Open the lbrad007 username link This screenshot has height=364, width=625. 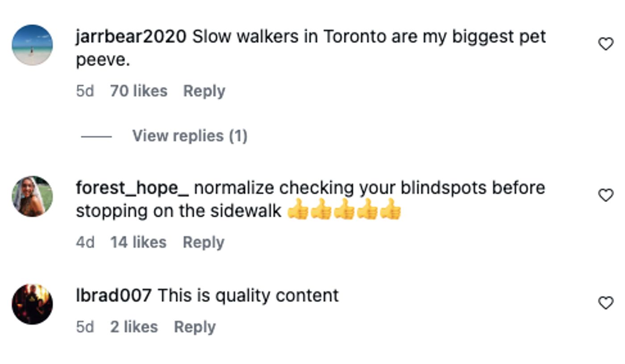tap(113, 296)
